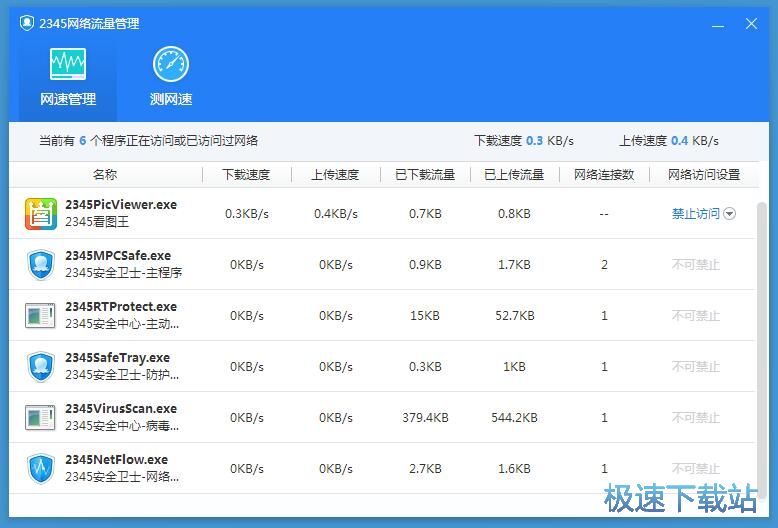Click the 2345RTProtect.exe program icon

pos(40,316)
